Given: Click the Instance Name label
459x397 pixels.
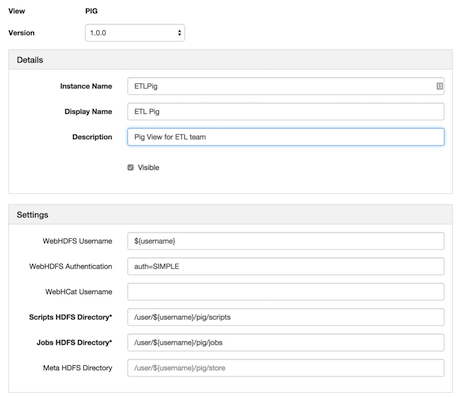Looking at the screenshot, I should click(x=86, y=86).
